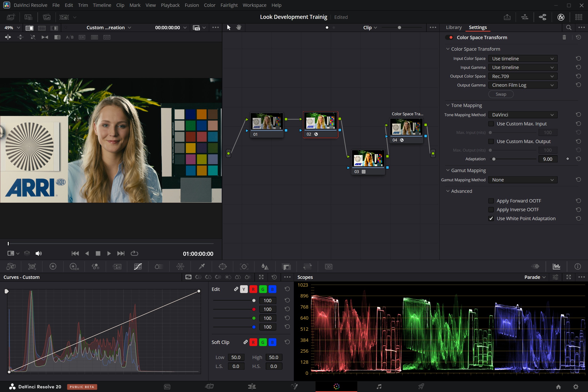Show the Keyframes panel
Screen dimensions: 588x392
coord(535,267)
